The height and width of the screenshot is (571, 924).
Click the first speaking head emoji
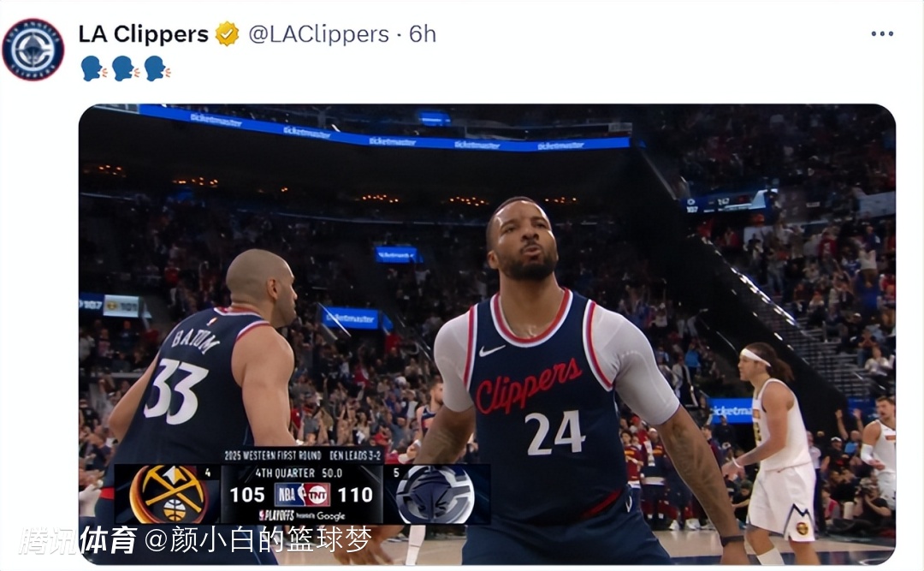[94, 68]
